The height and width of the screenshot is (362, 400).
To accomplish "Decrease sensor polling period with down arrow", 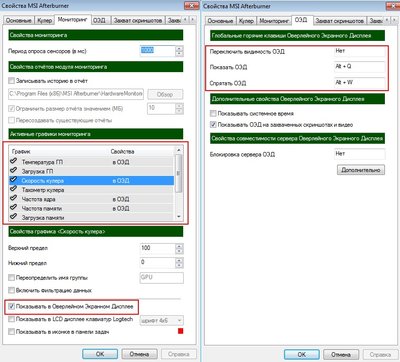I will 179,53.
